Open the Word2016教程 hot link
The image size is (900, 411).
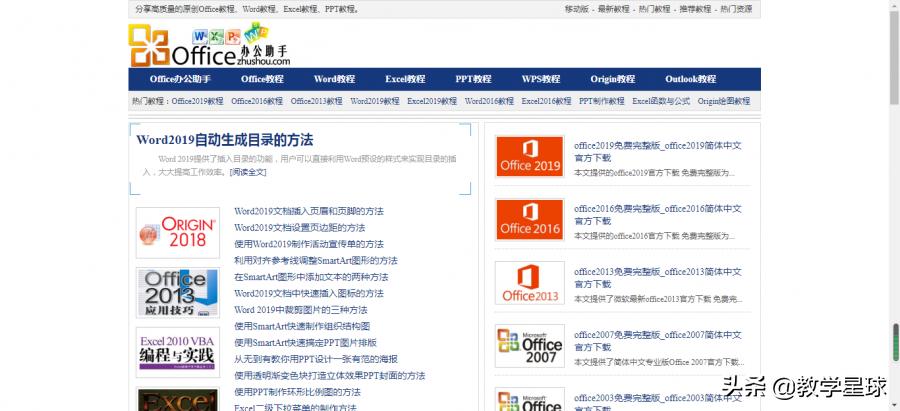489,101
